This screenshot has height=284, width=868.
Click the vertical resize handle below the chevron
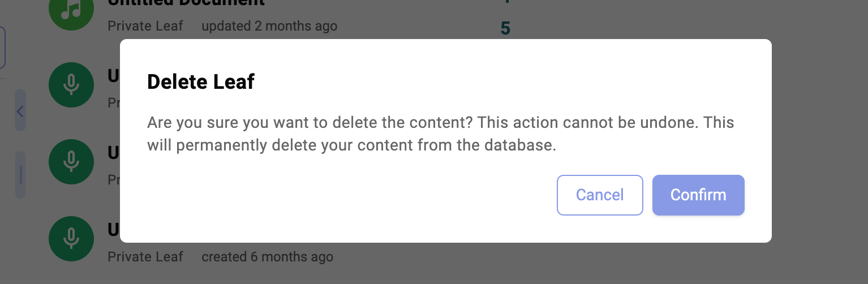click(20, 174)
